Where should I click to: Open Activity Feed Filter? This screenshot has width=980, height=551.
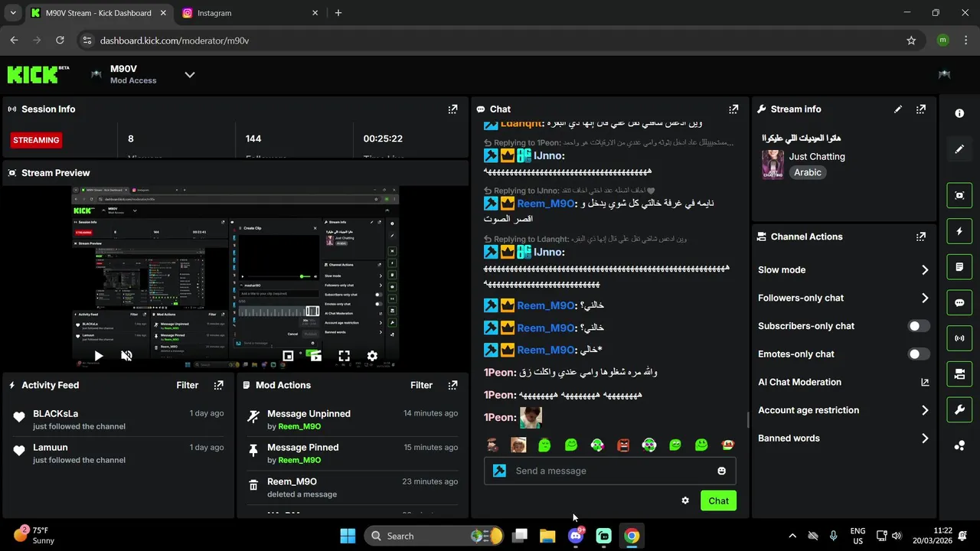188,386
